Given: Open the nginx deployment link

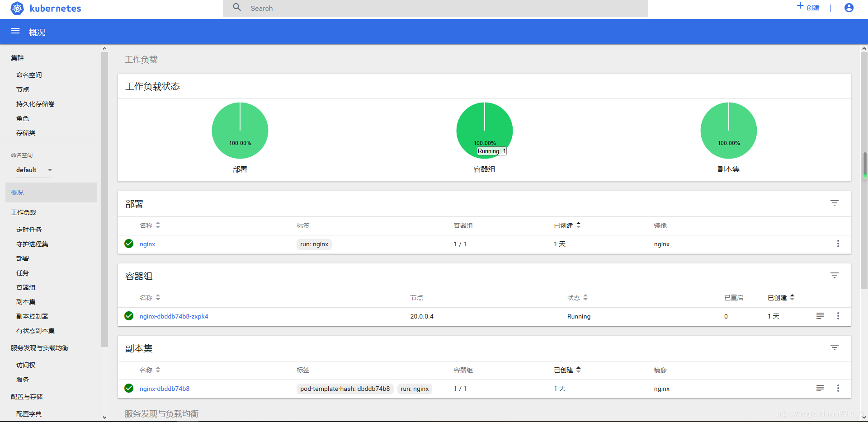Looking at the screenshot, I should tap(147, 244).
